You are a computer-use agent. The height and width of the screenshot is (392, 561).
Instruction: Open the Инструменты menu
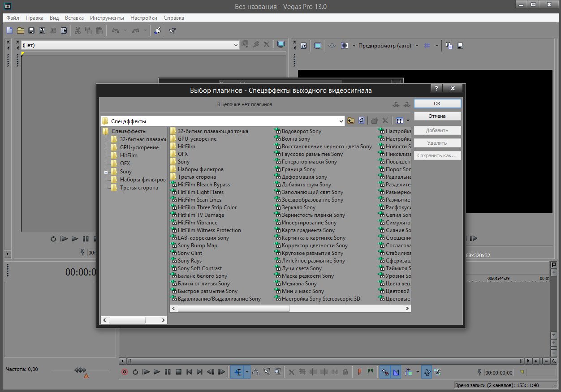pyautogui.click(x=107, y=18)
